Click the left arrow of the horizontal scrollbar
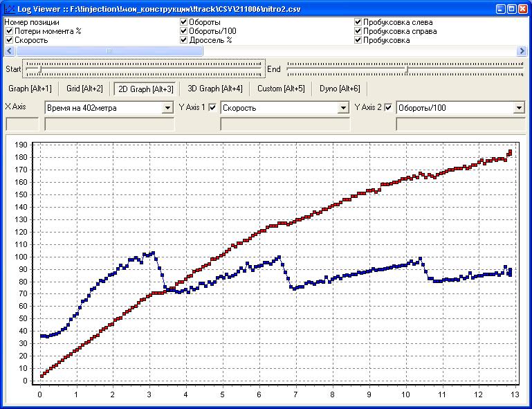Screen dimensions: 532x409 click(9, 51)
